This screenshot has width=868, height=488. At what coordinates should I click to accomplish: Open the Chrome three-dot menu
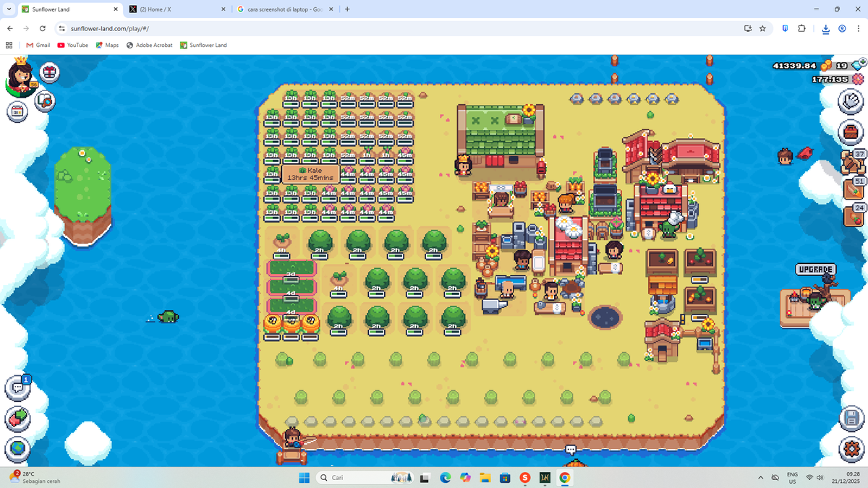click(859, 29)
